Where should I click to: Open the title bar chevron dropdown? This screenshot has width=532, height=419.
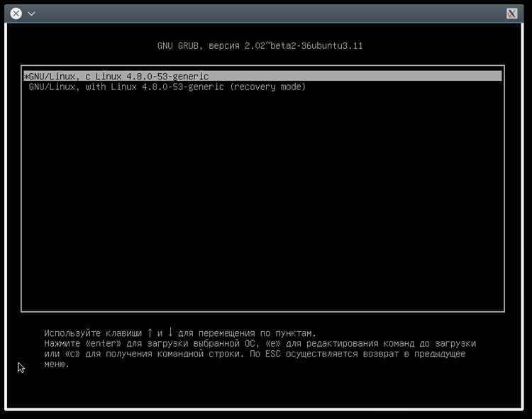[x=31, y=13]
